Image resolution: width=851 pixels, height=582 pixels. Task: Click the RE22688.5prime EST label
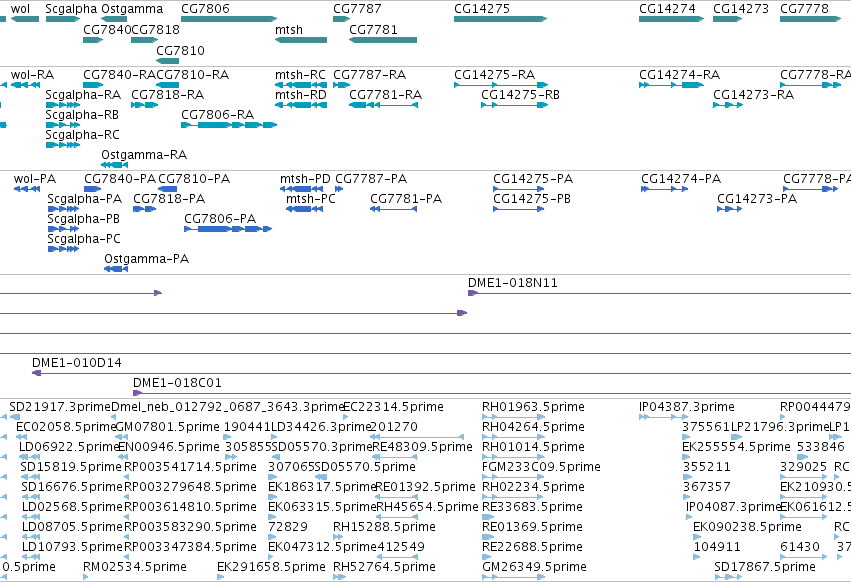tap(532, 547)
